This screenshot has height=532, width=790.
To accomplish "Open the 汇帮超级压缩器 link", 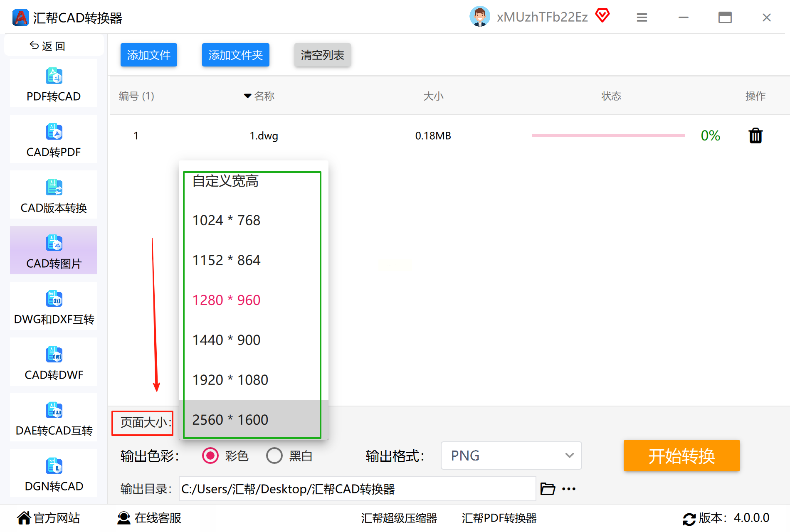I will point(399,518).
